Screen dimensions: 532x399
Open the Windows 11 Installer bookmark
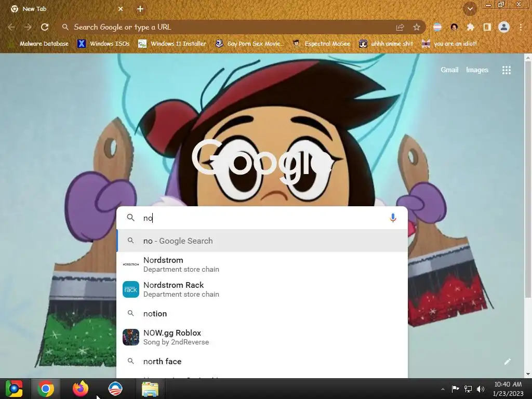(x=172, y=44)
